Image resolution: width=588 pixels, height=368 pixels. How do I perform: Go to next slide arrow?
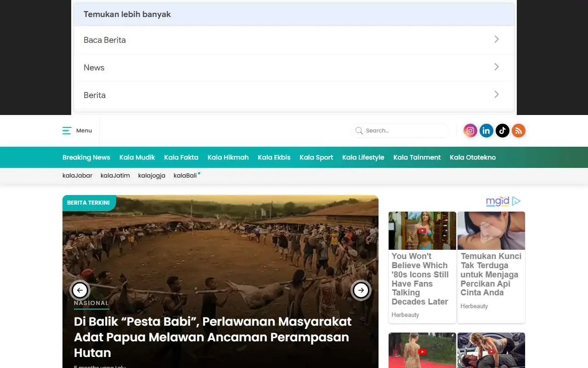coord(361,290)
